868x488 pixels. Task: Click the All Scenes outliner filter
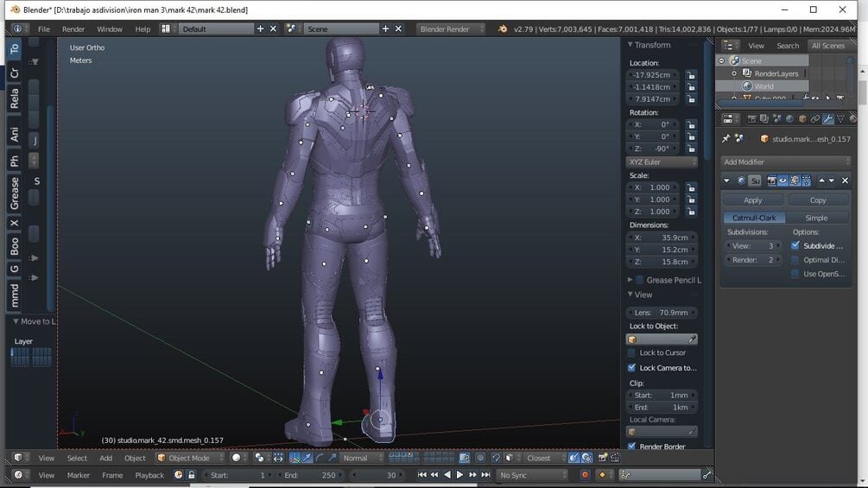828,46
